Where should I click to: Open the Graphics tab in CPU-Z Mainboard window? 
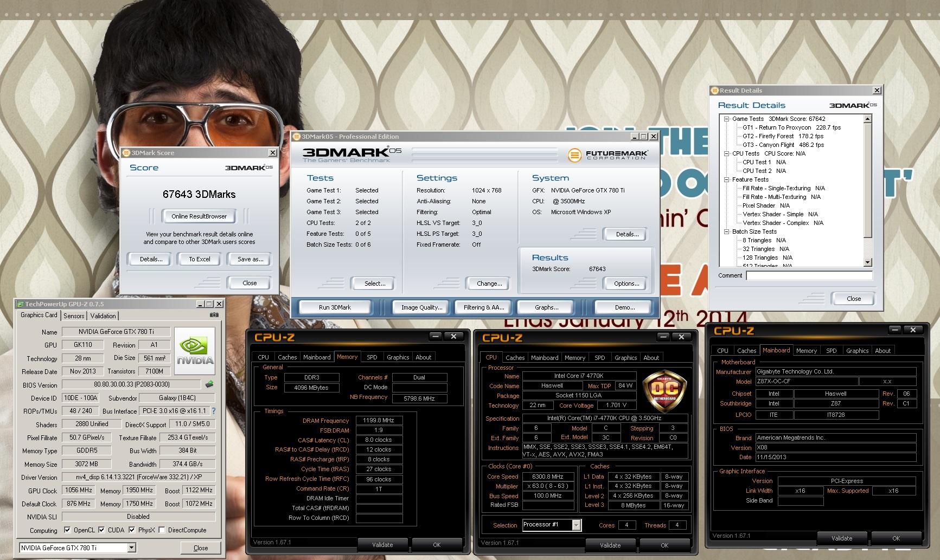coord(857,351)
